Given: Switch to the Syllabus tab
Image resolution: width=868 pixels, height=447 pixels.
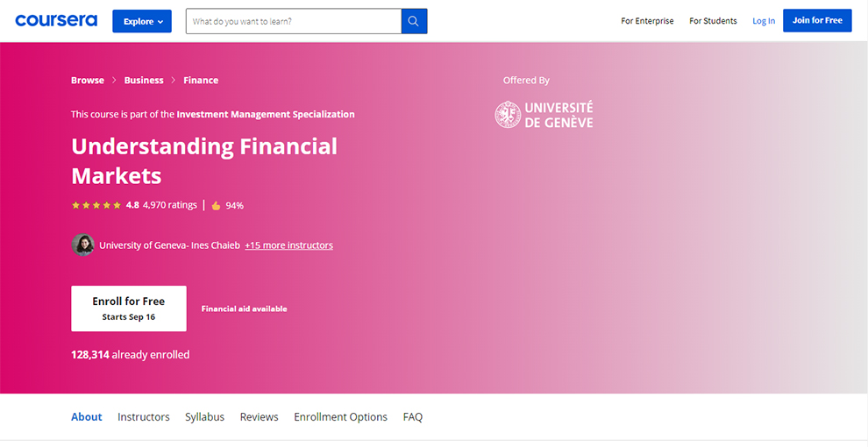Looking at the screenshot, I should click(204, 417).
